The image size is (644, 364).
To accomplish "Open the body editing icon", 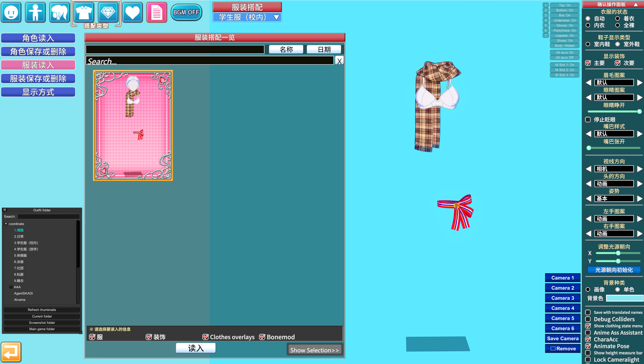I will pos(35,12).
